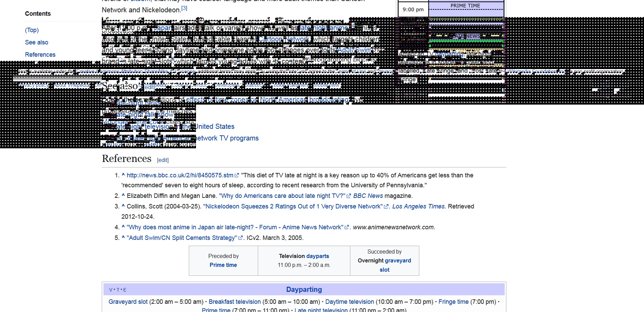The width and height of the screenshot is (644, 312).
Task: Open the late night anime link
Action: [x=324, y=28]
